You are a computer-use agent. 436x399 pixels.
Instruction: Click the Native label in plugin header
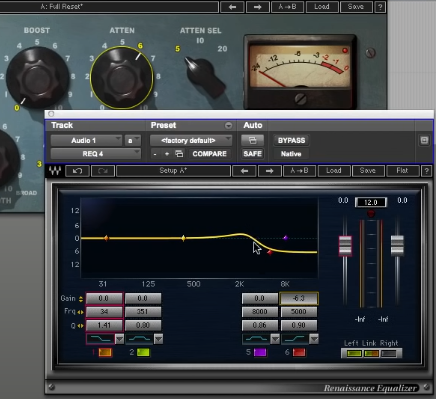click(291, 154)
